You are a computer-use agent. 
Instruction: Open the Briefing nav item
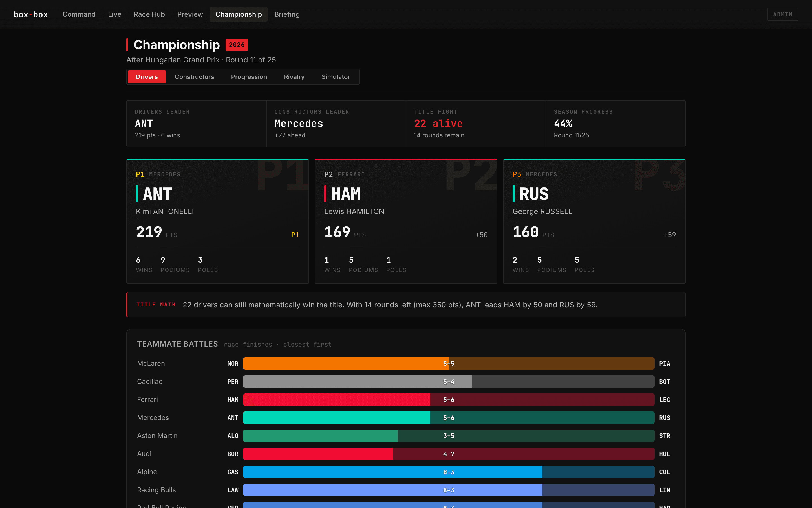tap(287, 14)
